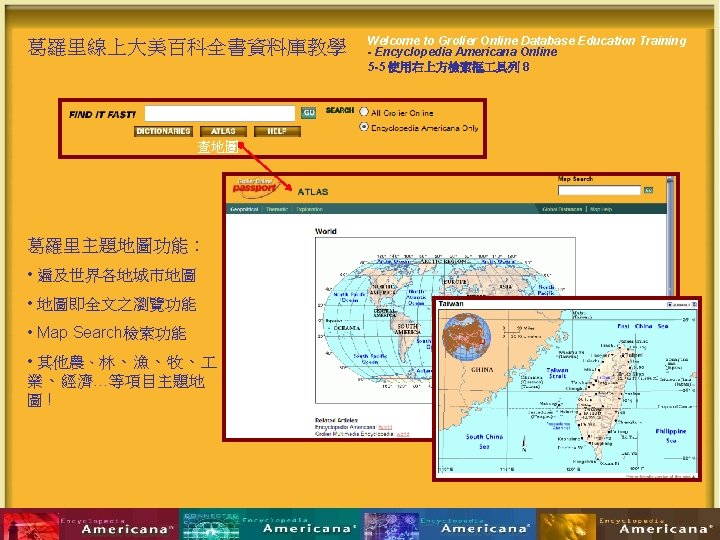Open the Grolier Multimedia Encyclopedia related article link

coord(403,434)
